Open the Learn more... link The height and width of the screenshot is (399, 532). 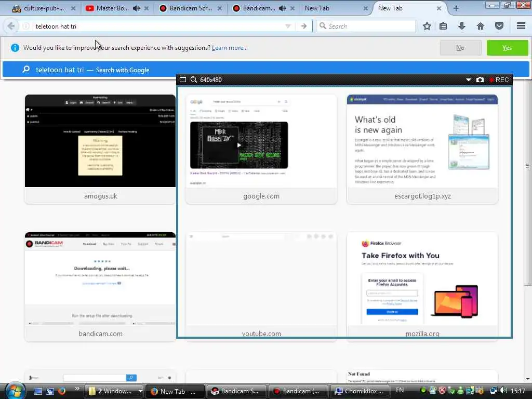230,48
